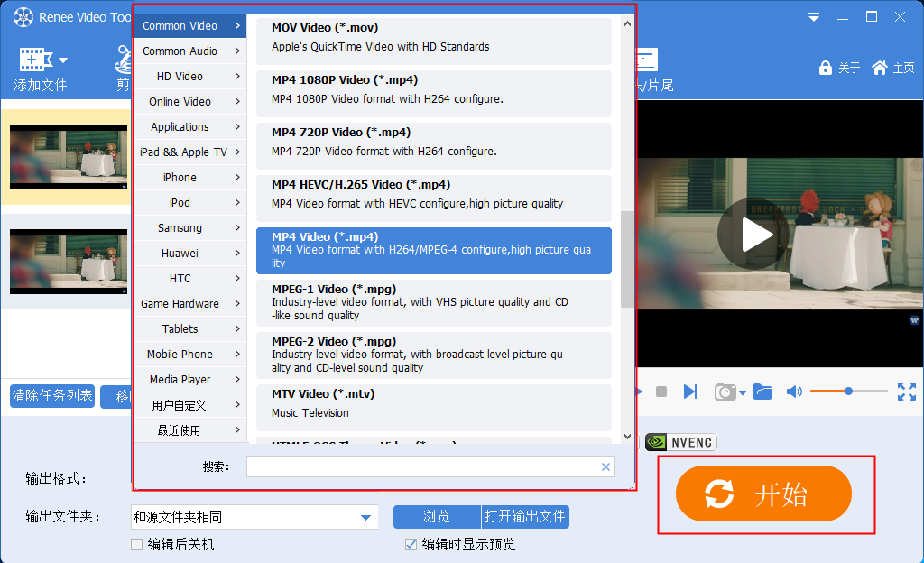Close the Renee Video window
The height and width of the screenshot is (563, 924).
[x=900, y=17]
